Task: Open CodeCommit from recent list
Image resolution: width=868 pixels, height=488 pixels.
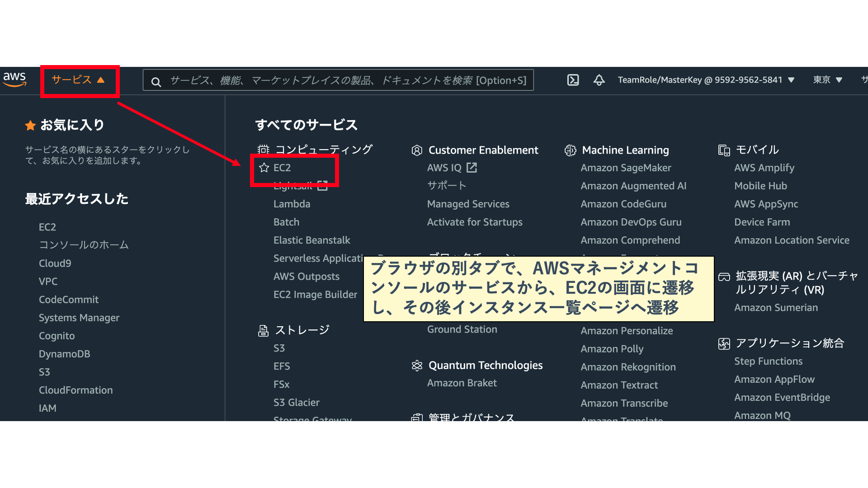Action: [69, 300]
